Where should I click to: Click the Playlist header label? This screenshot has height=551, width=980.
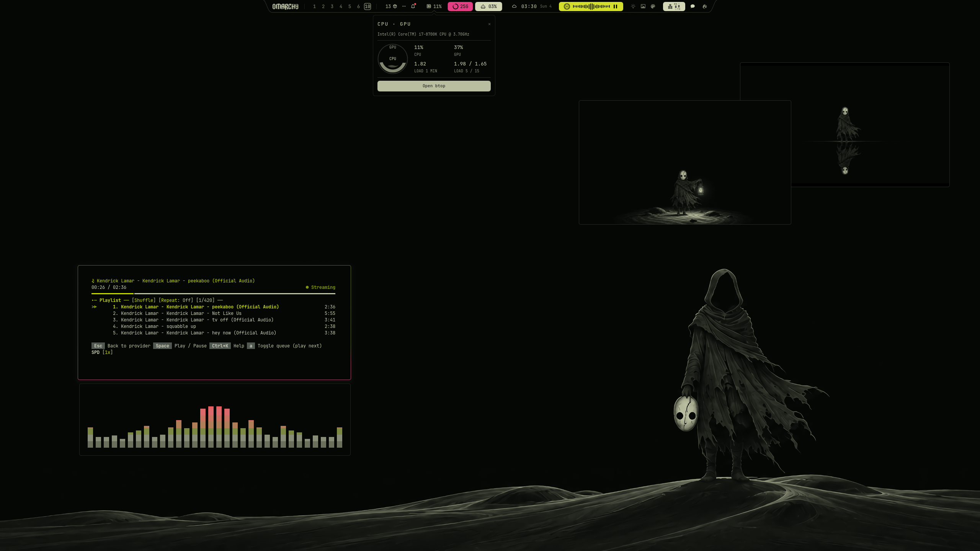tap(110, 300)
